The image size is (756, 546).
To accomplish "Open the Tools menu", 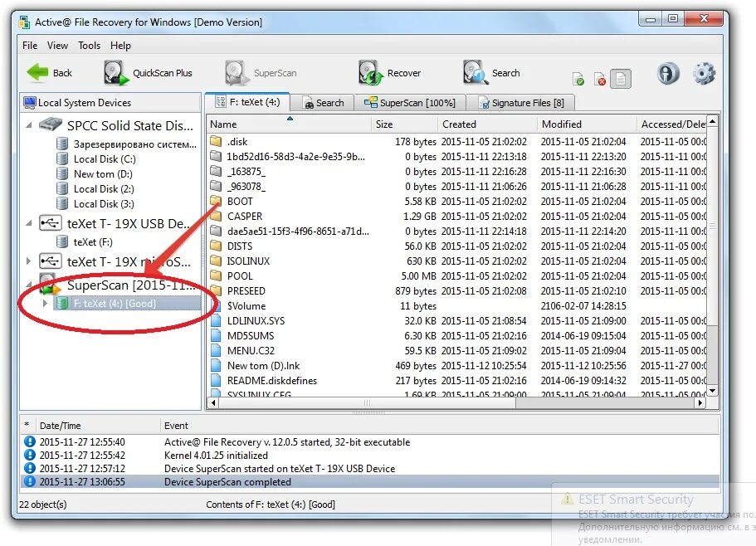I will pyautogui.click(x=89, y=46).
